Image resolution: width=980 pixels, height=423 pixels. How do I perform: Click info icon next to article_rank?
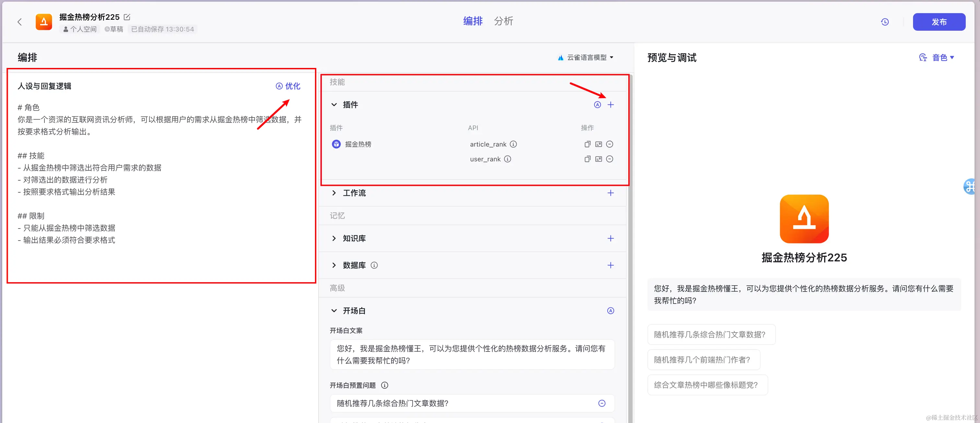(x=513, y=144)
